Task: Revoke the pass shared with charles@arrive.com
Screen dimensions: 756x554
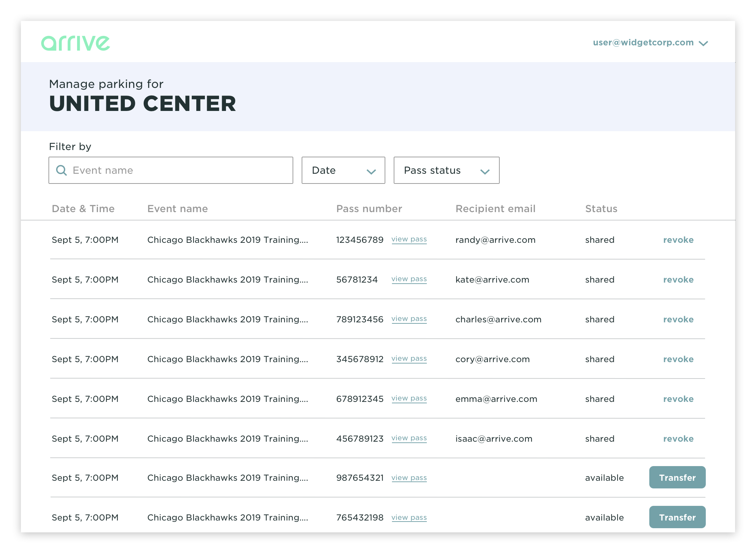Action: click(x=678, y=320)
